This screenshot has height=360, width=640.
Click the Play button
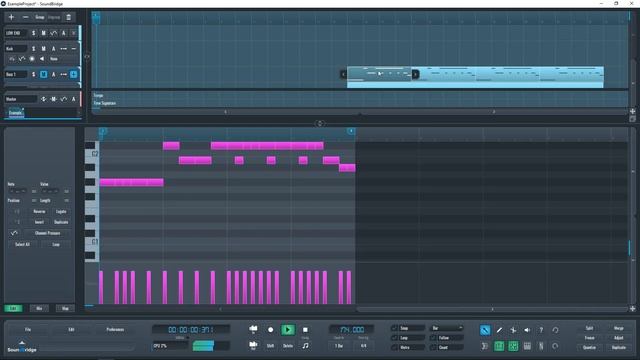pyautogui.click(x=288, y=330)
